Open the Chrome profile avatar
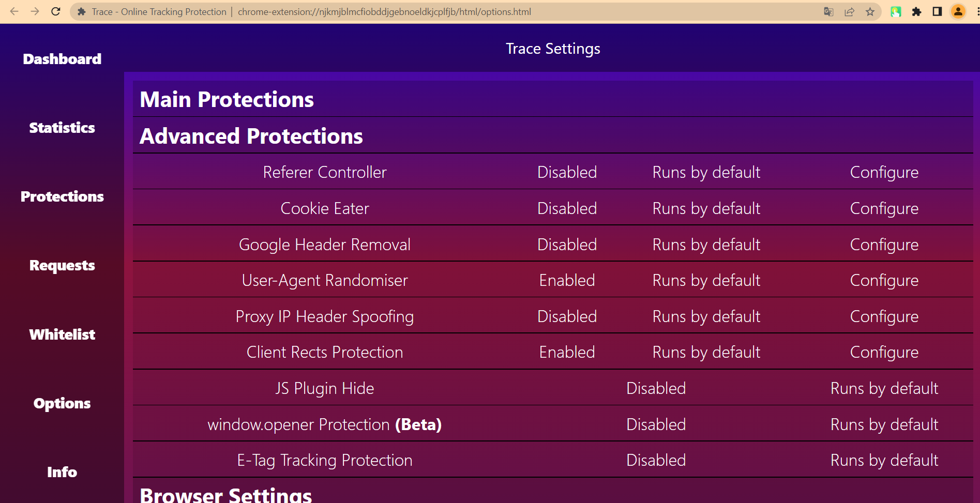Viewport: 980px width, 503px height. click(958, 11)
